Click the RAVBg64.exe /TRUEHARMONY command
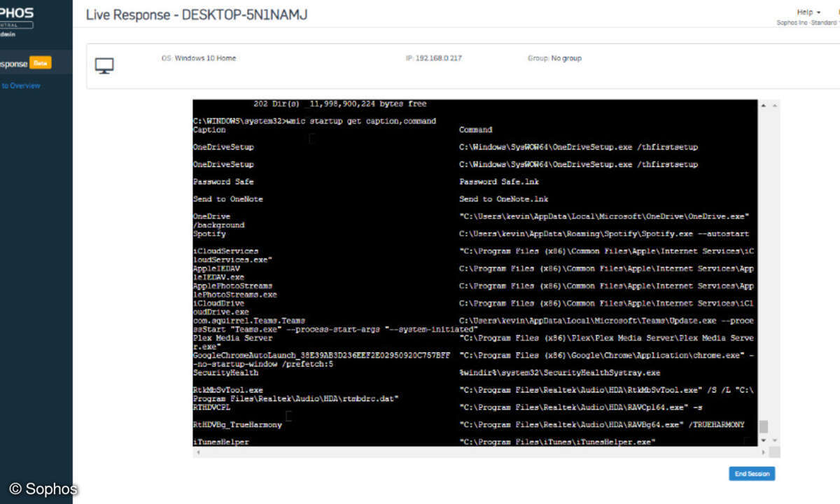Screen dimensions: 840x504 click(602, 425)
